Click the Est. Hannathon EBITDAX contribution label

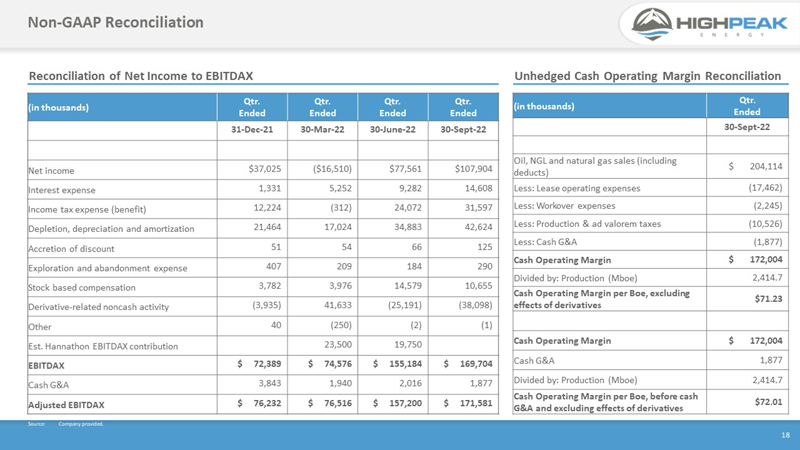tap(103, 346)
